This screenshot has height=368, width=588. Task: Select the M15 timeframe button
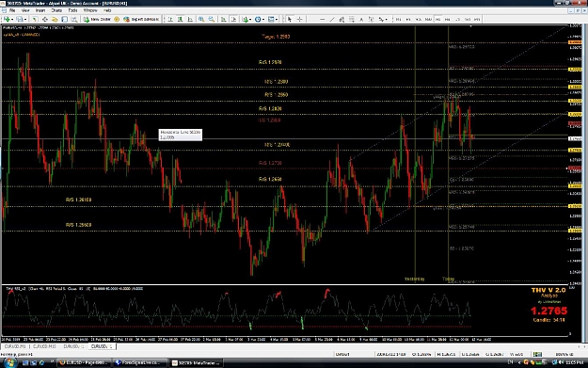coord(418,19)
